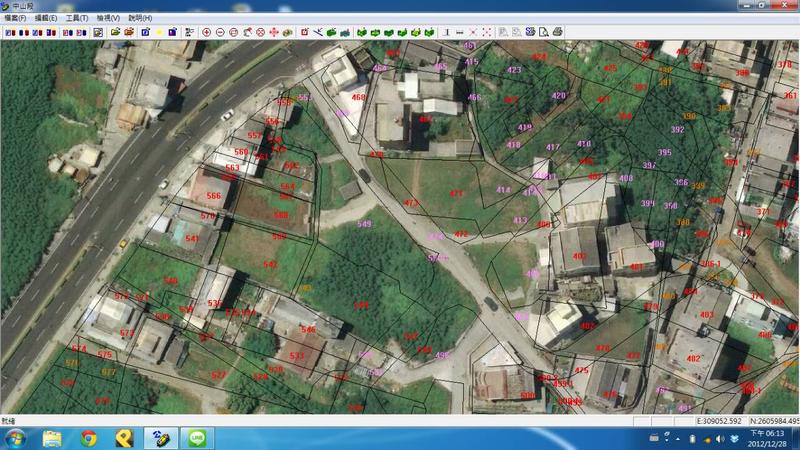Click the image window icon near folders
Image resolution: width=800 pixels, height=450 pixels.
pyautogui.click(x=98, y=32)
